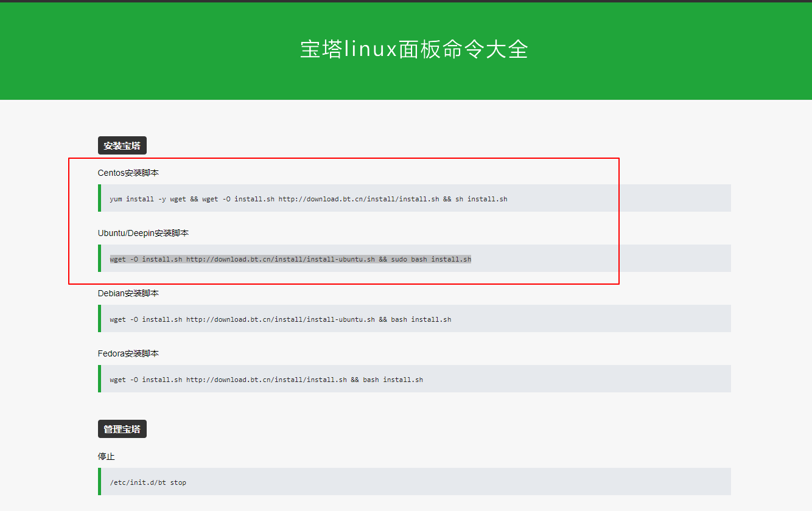812x511 pixels.
Task: Click the sudo bash install.sh Ubuntu command
Action: tap(290, 259)
